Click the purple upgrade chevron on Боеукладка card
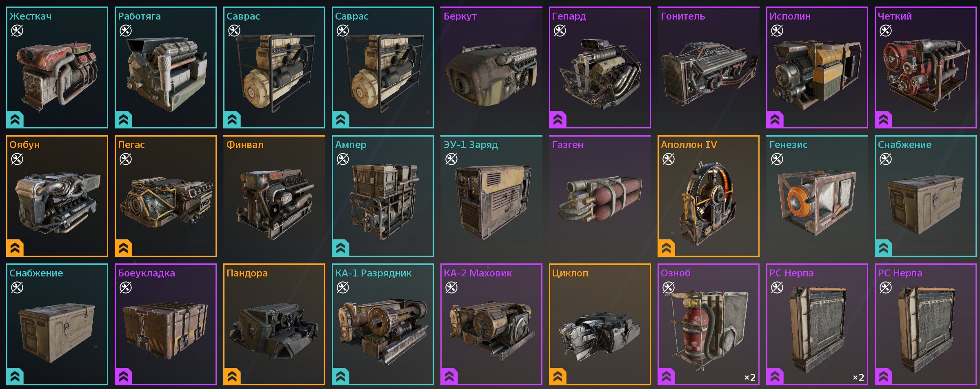The image size is (980, 389). (124, 376)
